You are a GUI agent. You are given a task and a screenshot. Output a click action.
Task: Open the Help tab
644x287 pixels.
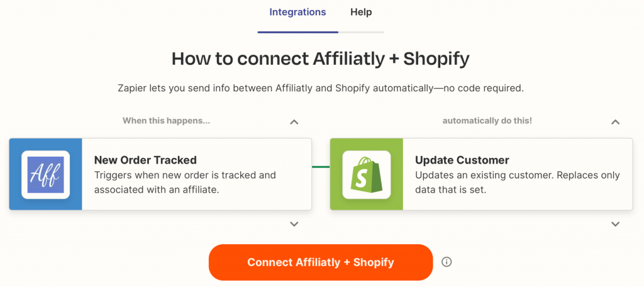[361, 12]
